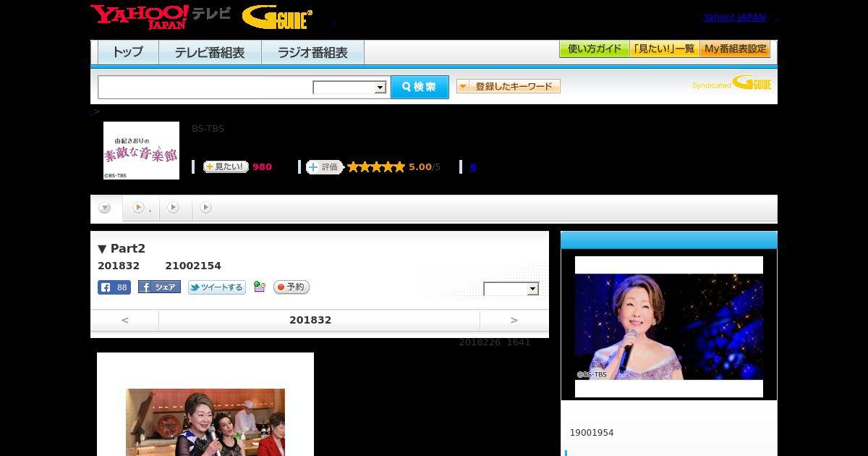Click the add-to-calendar icon
This screenshot has width=868, height=456.
(x=260, y=287)
